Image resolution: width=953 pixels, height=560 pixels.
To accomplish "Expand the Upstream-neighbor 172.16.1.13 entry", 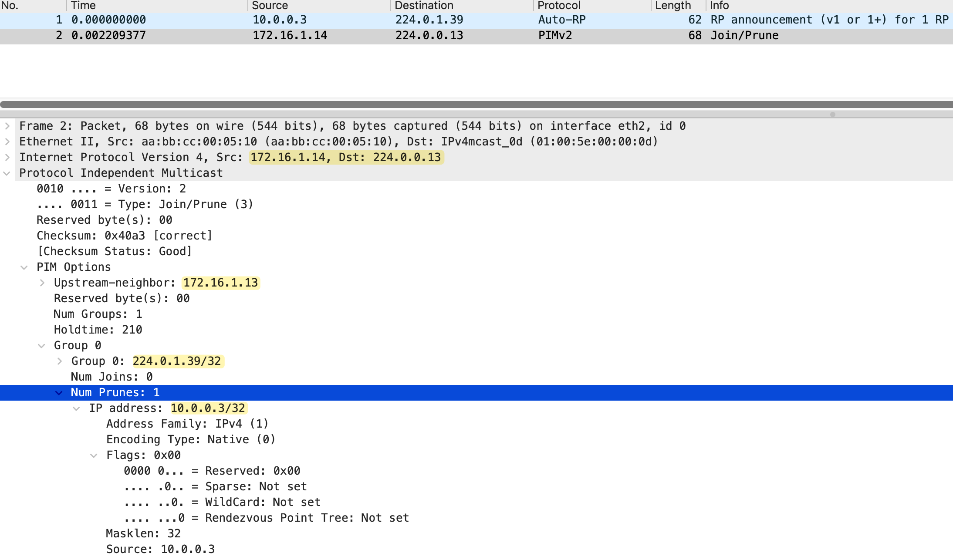I will (x=42, y=283).
